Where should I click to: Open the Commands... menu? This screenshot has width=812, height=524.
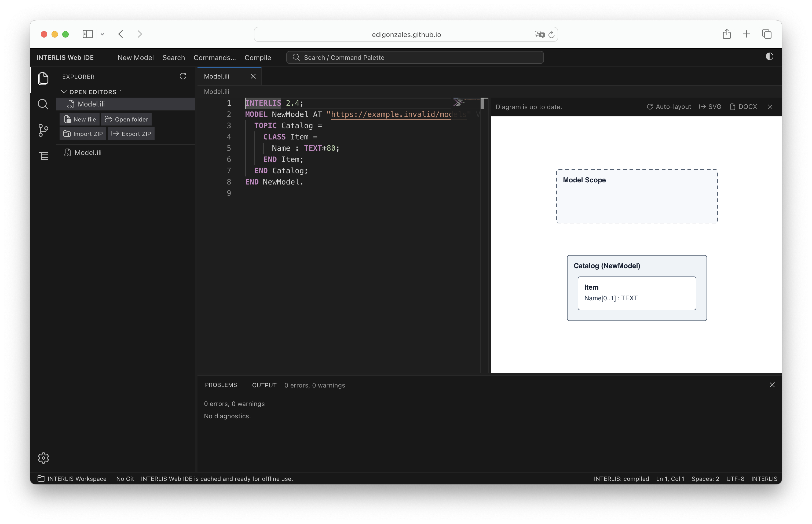[x=214, y=57]
